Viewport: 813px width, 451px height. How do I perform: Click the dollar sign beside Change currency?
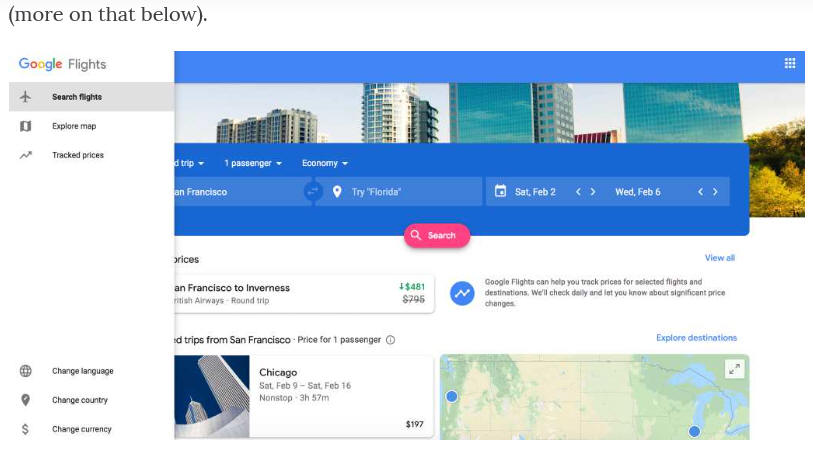tap(25, 429)
